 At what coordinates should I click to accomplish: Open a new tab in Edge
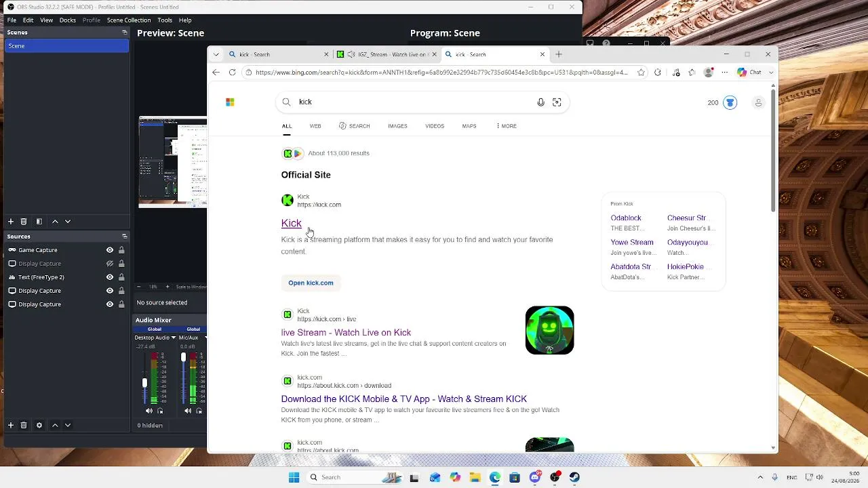pos(559,54)
